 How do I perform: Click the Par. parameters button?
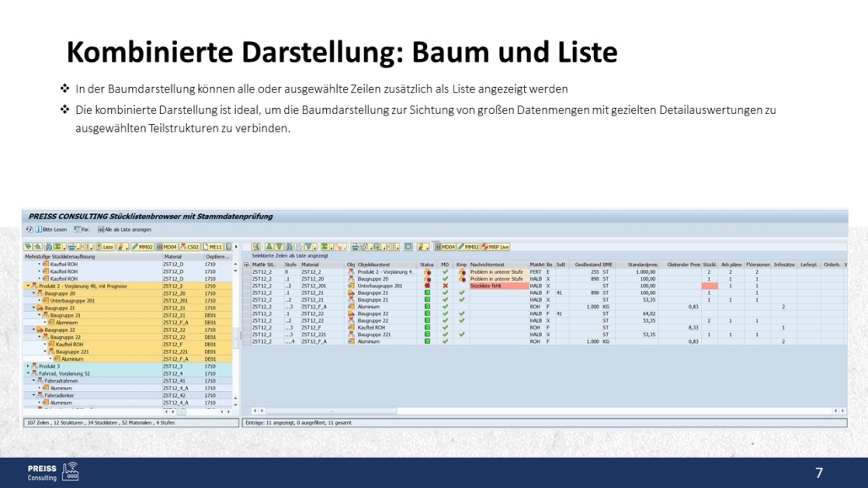pyautogui.click(x=82, y=229)
